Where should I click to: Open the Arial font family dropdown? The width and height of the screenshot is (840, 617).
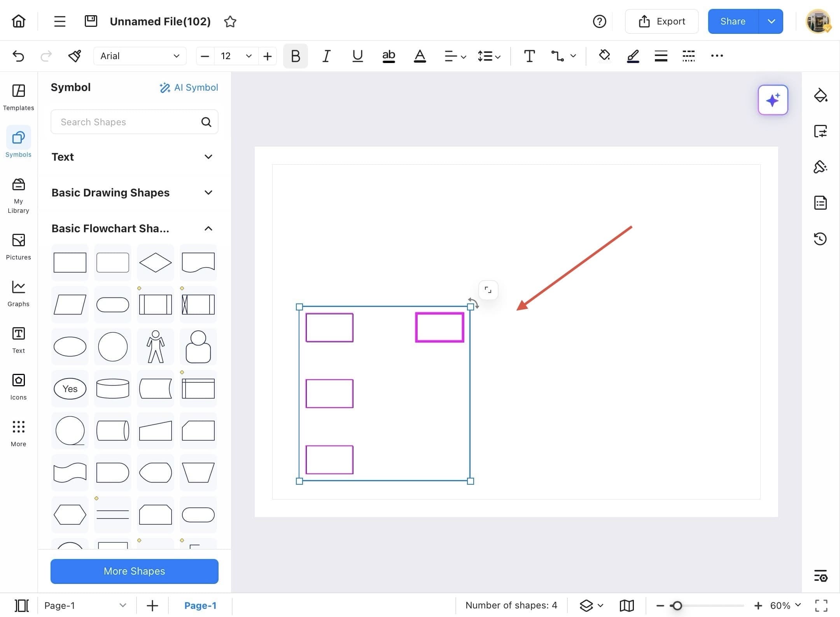[140, 56]
